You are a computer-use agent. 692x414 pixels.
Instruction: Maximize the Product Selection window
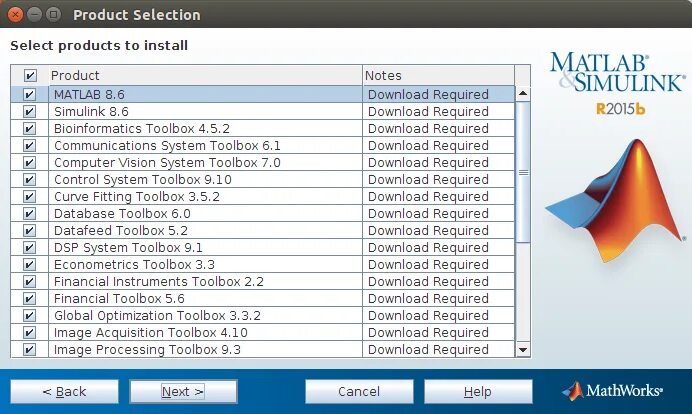pyautogui.click(x=53, y=15)
